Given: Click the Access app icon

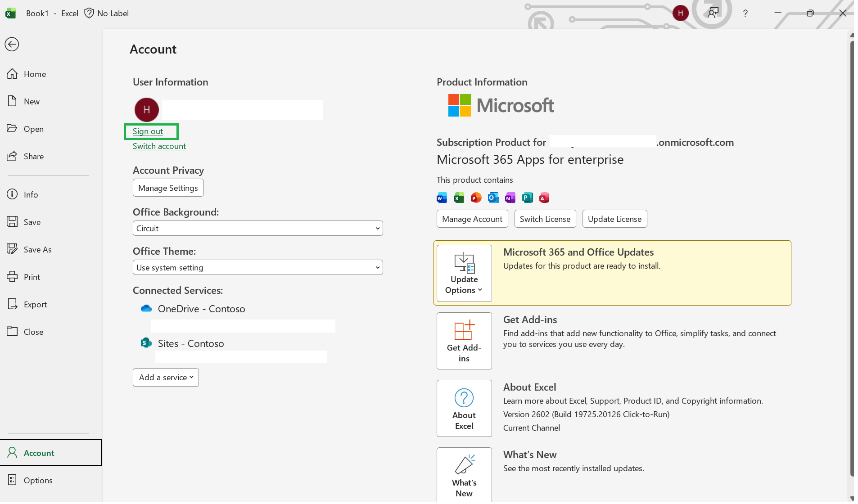Looking at the screenshot, I should pyautogui.click(x=544, y=198).
